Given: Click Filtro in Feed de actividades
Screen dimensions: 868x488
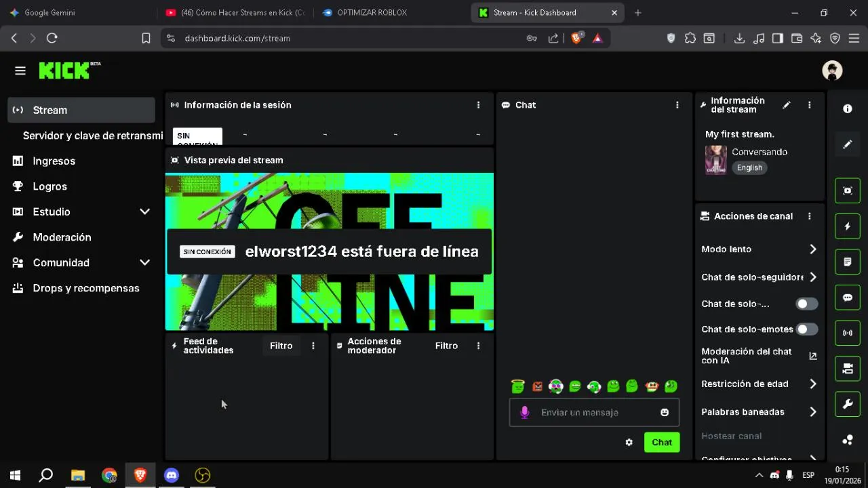Looking at the screenshot, I should pos(281,346).
